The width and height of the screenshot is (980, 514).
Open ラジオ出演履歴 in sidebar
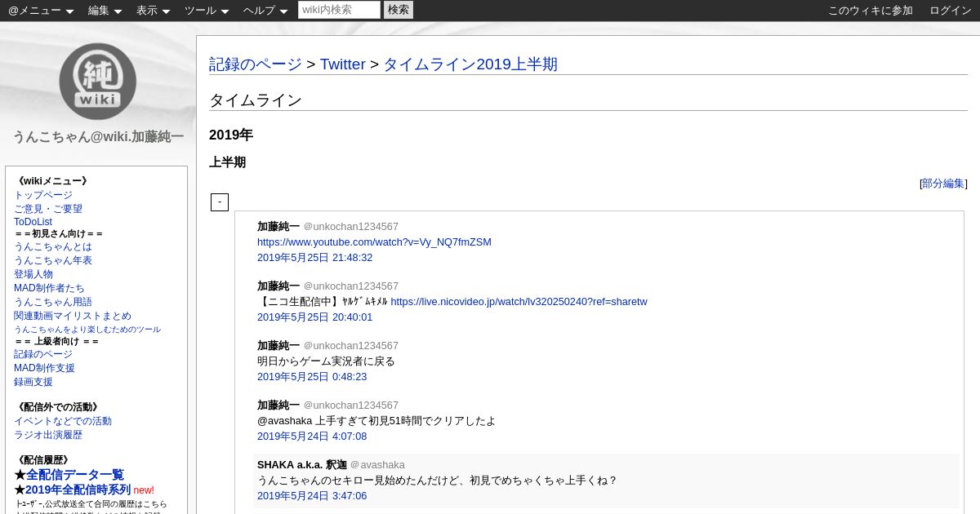tap(48, 435)
